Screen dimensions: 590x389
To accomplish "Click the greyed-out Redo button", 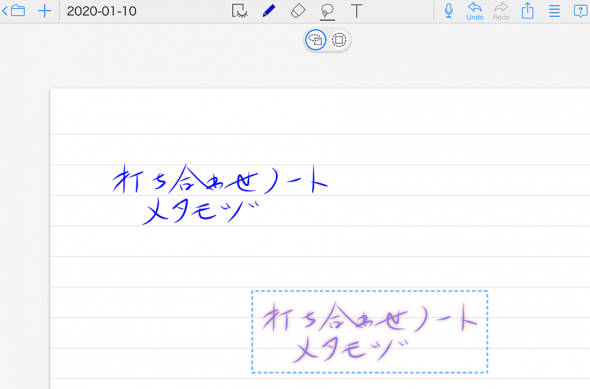I will pyautogui.click(x=501, y=11).
